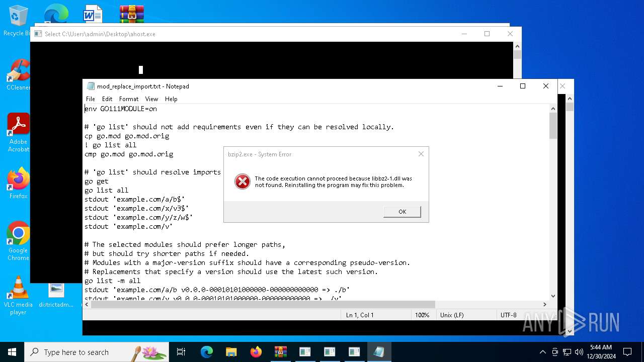Click the UTF-8 encoding status entry

coord(508,315)
